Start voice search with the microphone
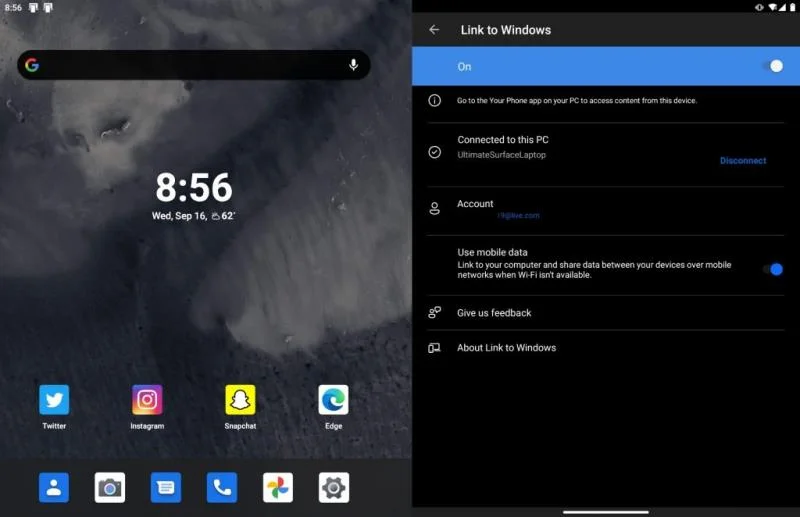 (353, 65)
